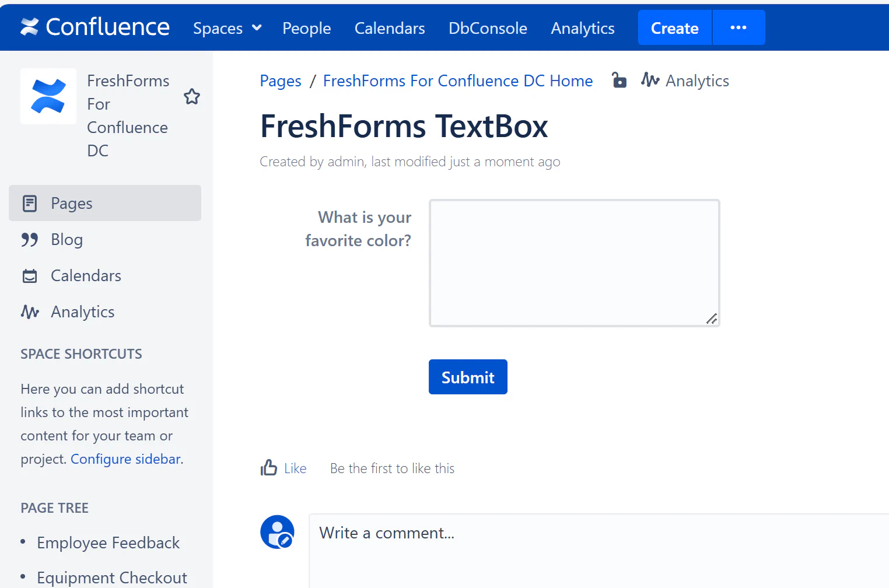Viewport: 889px width, 588px height.
Task: Click the Write a comment field
Action: (525, 532)
